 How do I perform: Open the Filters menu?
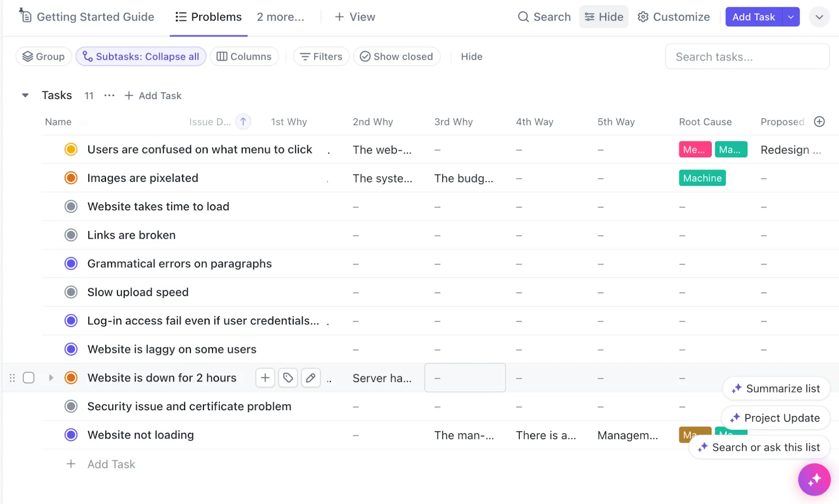click(x=321, y=57)
